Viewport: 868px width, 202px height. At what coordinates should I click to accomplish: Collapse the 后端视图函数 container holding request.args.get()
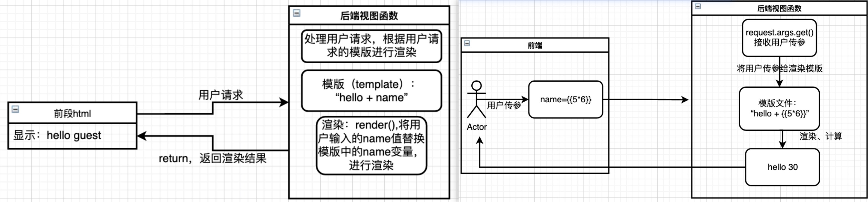(698, 6)
